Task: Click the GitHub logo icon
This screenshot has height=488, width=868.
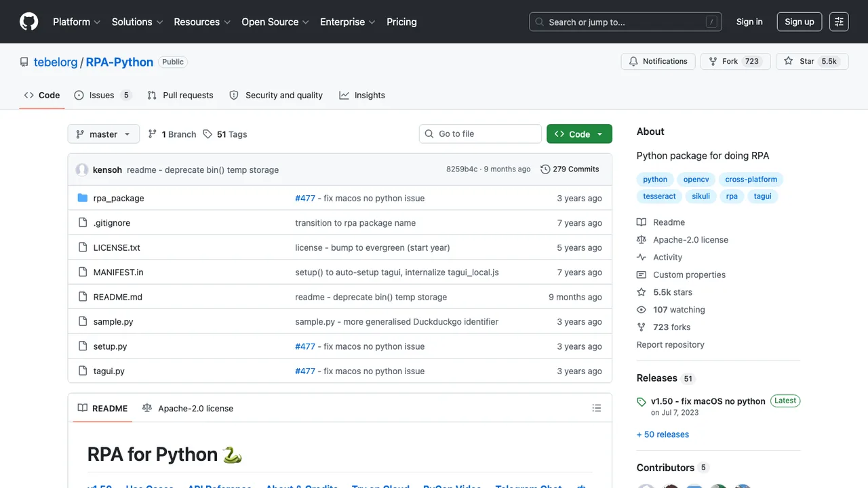Action: [x=28, y=22]
